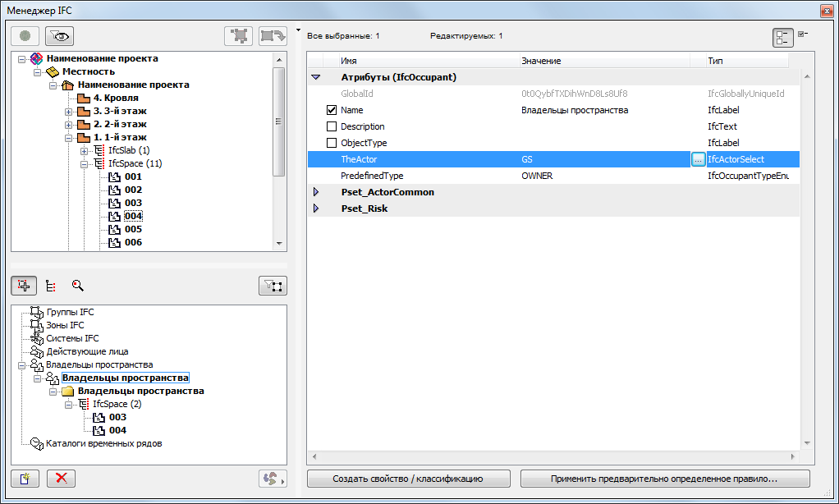Screen dimensions: 839x504
Task: Click Применить предварительно определенное правило button
Action: click(665, 479)
